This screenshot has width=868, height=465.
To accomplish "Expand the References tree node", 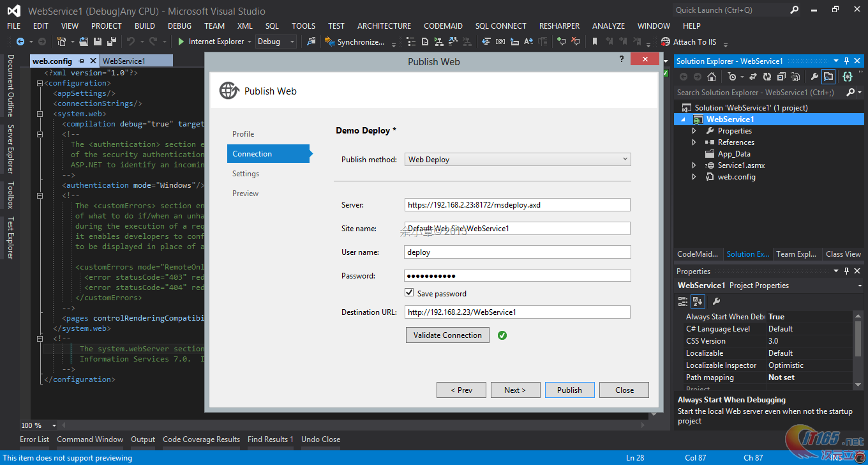I will point(694,142).
